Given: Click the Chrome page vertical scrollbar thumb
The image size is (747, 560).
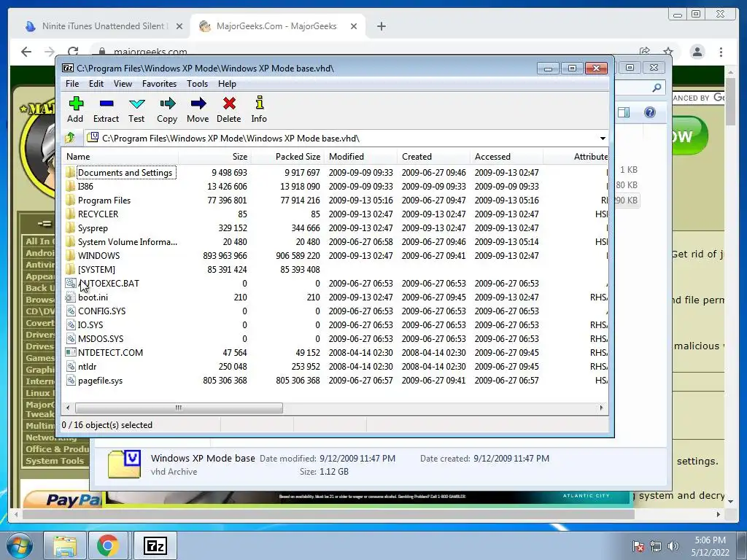Looking at the screenshot, I should (731, 100).
